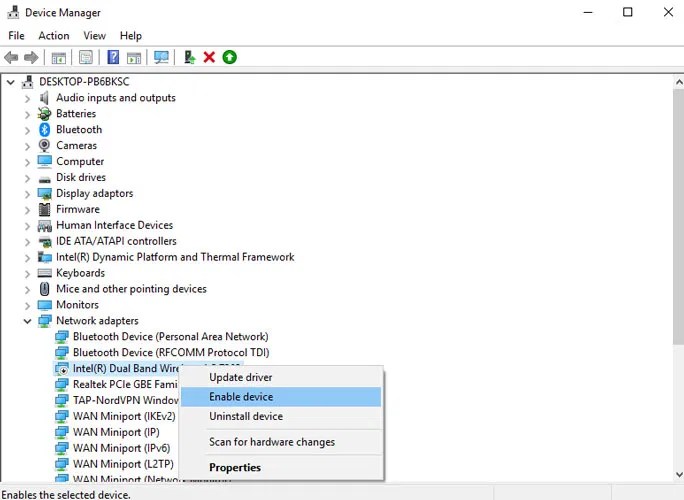Viewport: 684px width, 500px height.
Task: Open the Help menu
Action: pyautogui.click(x=130, y=35)
